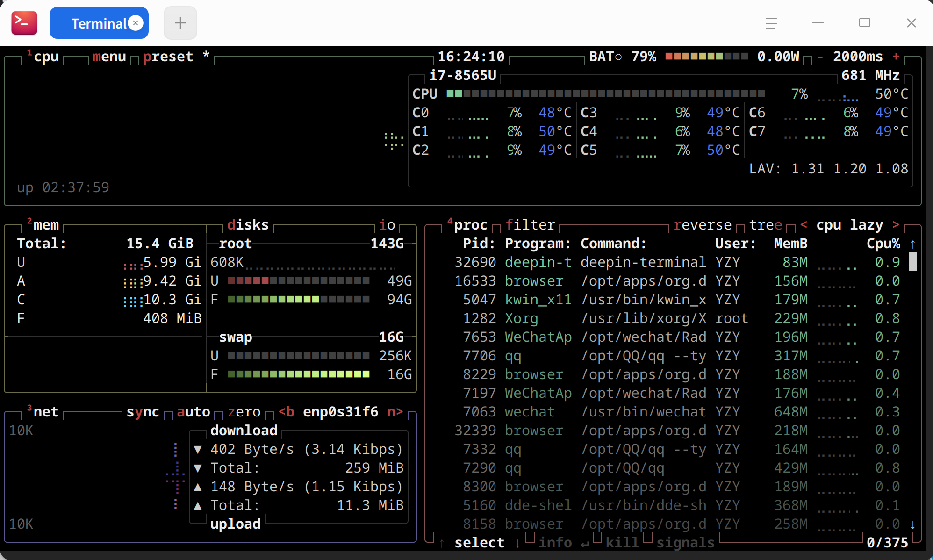Screen dimensions: 933x560
Task: Click the process filter field
Action: pos(530,225)
